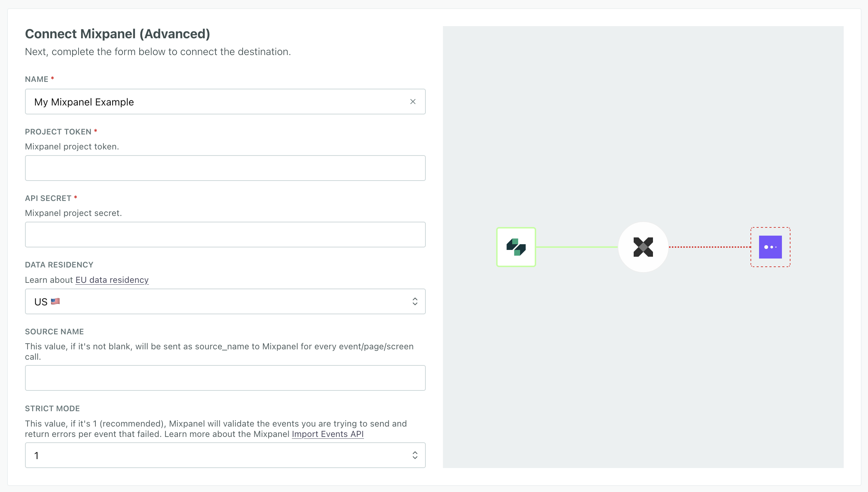
Task: Click the purple Mixpanel destination icon
Action: coord(770,247)
